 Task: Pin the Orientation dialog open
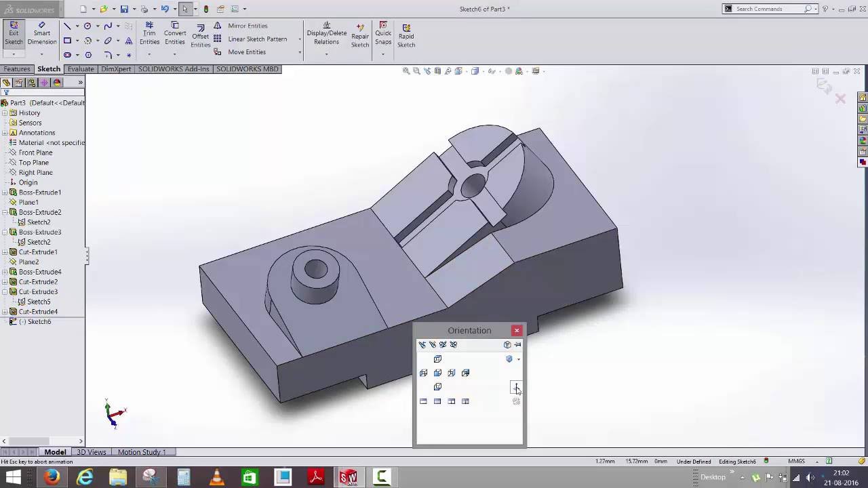[517, 344]
